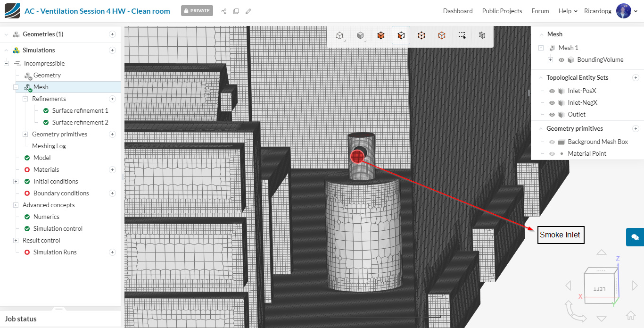Click the copy project icon
Viewport: 644px width, 328px height.
pos(236,11)
